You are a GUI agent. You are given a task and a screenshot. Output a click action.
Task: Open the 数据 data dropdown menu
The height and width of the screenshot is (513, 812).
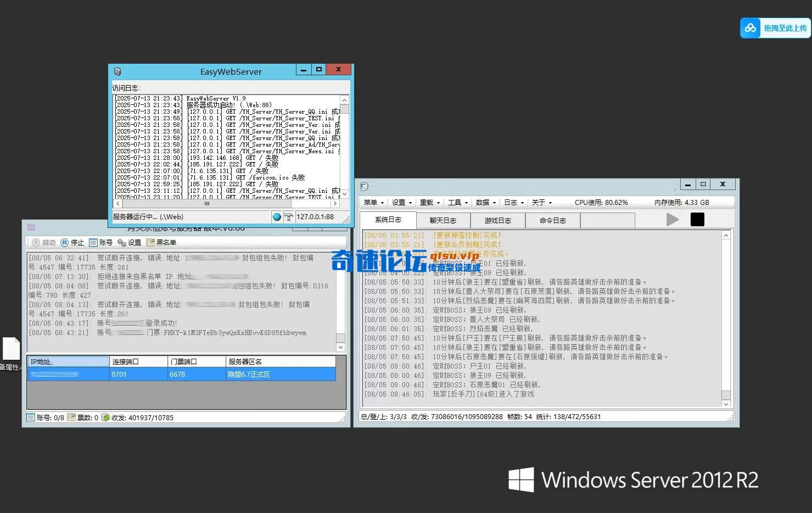click(x=486, y=203)
